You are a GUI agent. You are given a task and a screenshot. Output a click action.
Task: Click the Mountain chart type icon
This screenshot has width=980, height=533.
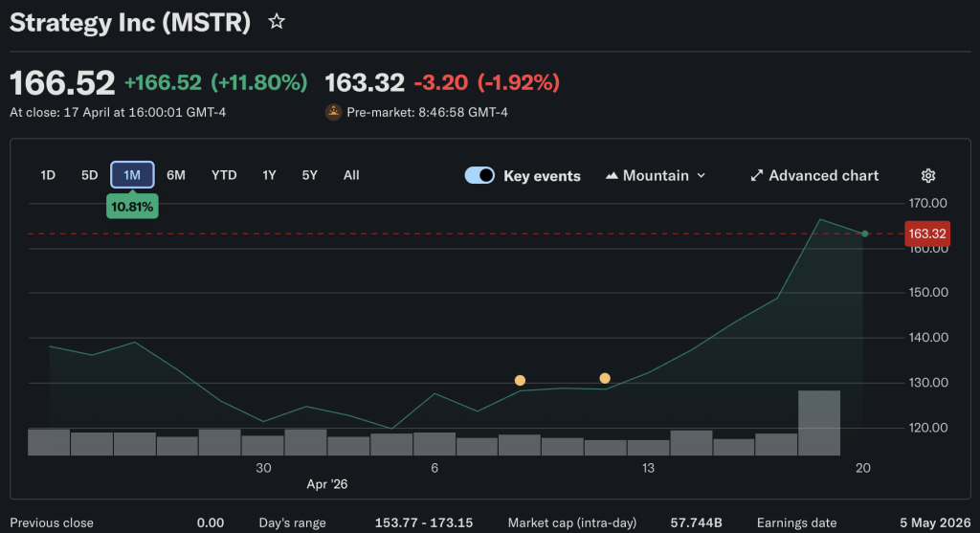pos(612,176)
